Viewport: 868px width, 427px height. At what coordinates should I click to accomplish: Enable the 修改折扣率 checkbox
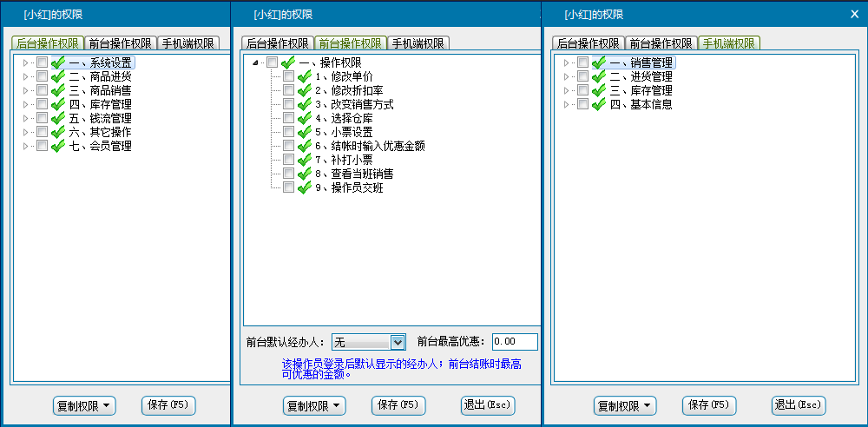pyautogui.click(x=288, y=90)
